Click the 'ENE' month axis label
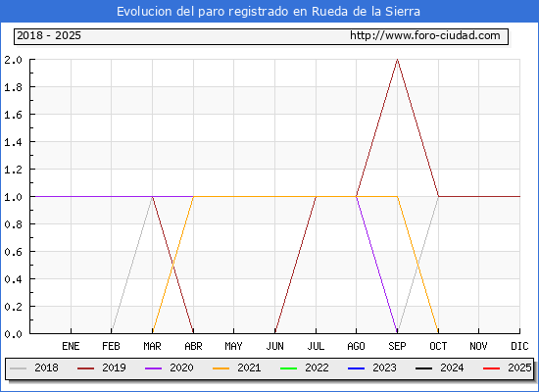 pyautogui.click(x=71, y=346)
